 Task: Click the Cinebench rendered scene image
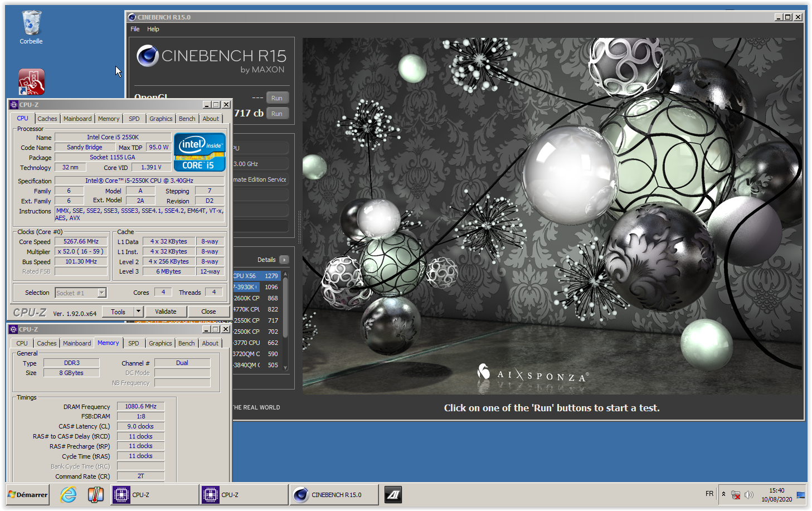point(552,216)
